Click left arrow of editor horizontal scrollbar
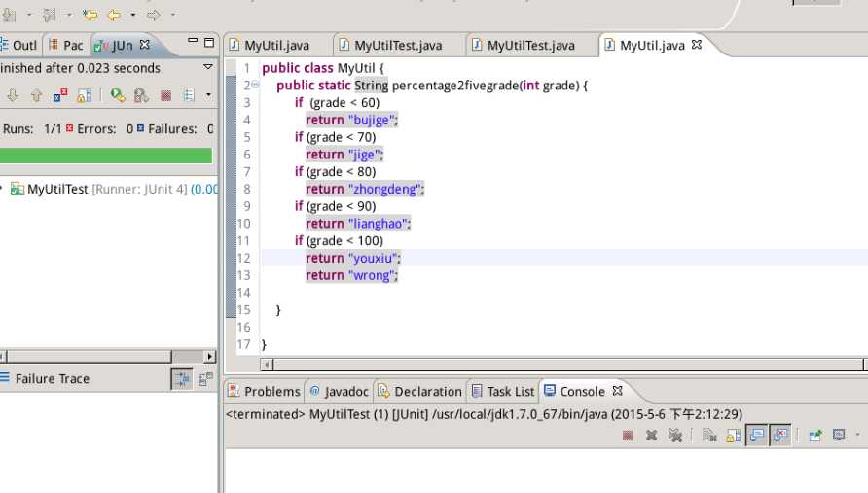The width and height of the screenshot is (868, 493). coord(267,364)
